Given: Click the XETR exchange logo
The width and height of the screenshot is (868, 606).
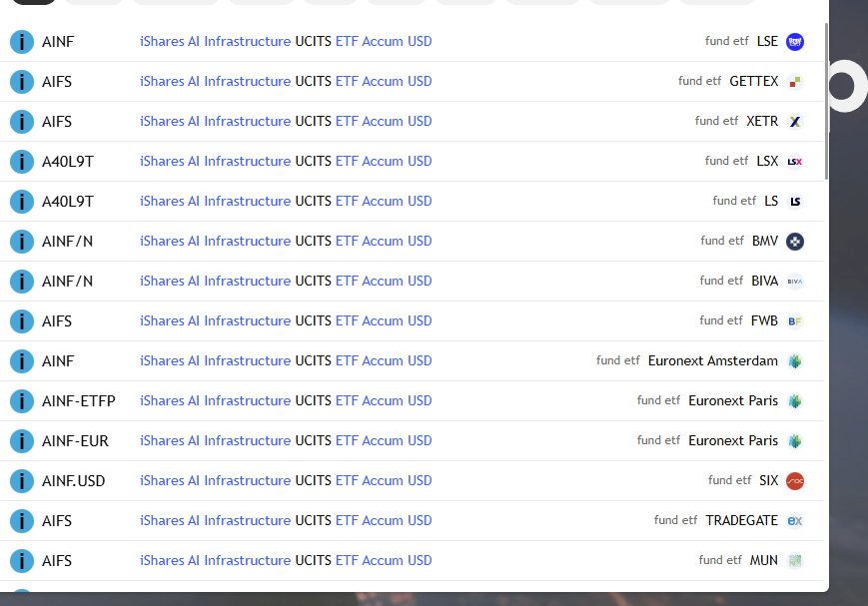Looking at the screenshot, I should 795,121.
